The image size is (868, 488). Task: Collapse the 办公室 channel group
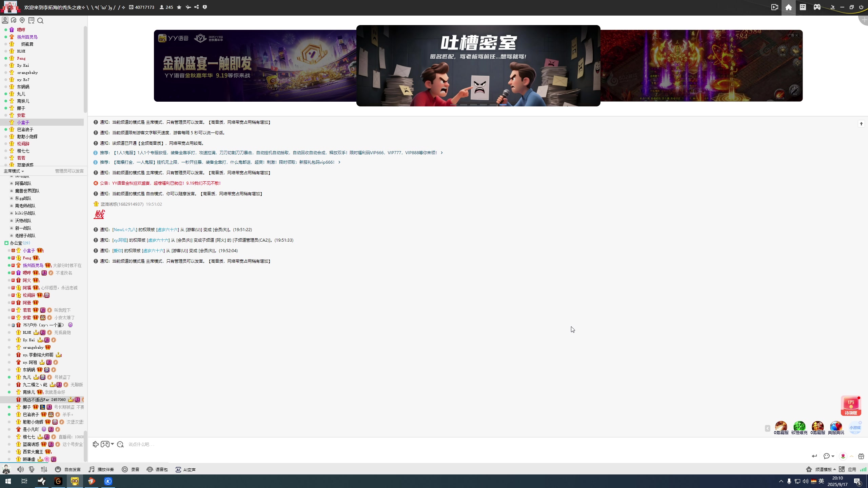pos(6,243)
